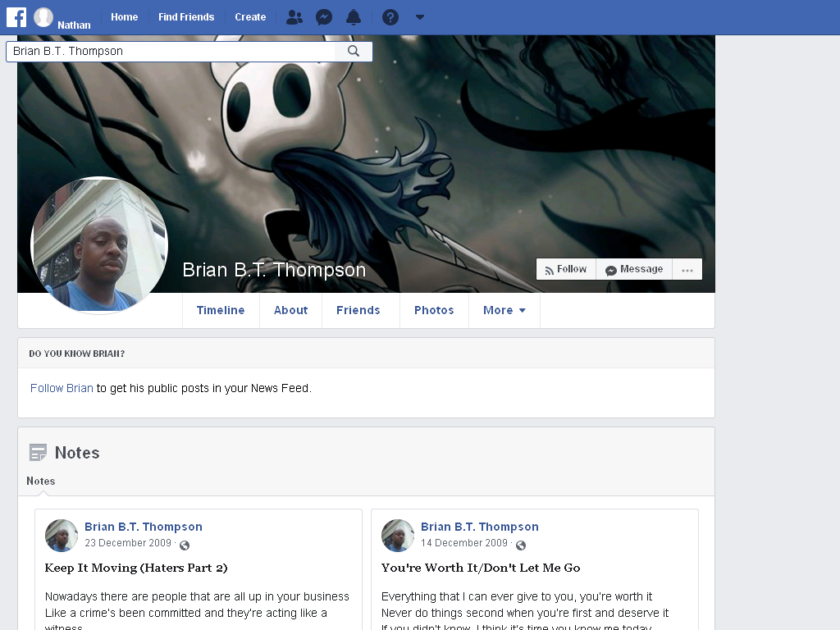The image size is (840, 630).
Task: Click the Message button
Action: click(634, 269)
